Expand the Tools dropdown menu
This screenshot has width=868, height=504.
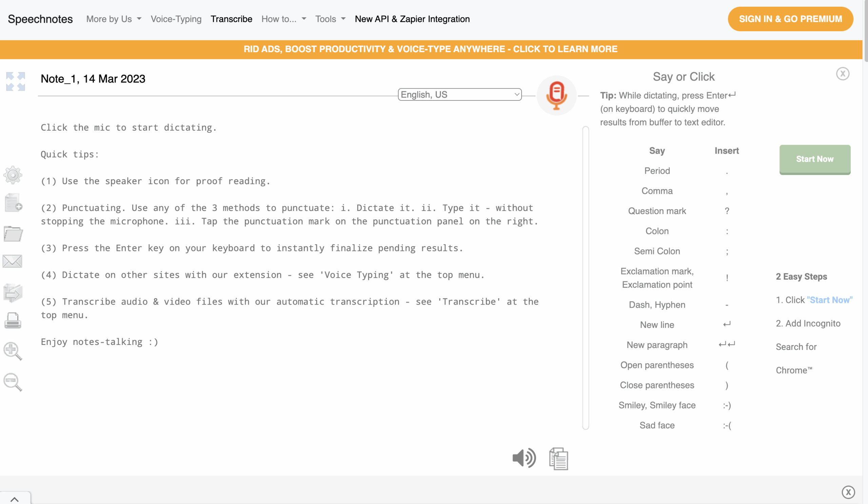[330, 19]
